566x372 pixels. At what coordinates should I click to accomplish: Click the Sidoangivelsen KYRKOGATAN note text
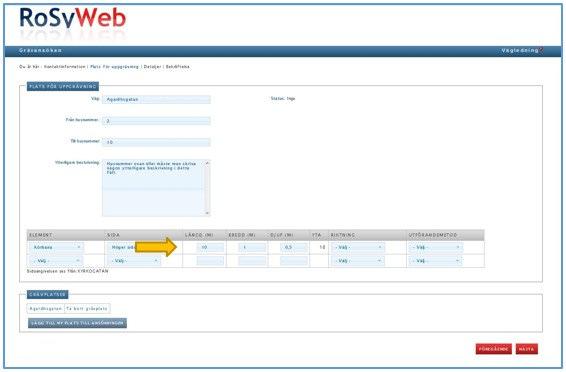click(68, 271)
